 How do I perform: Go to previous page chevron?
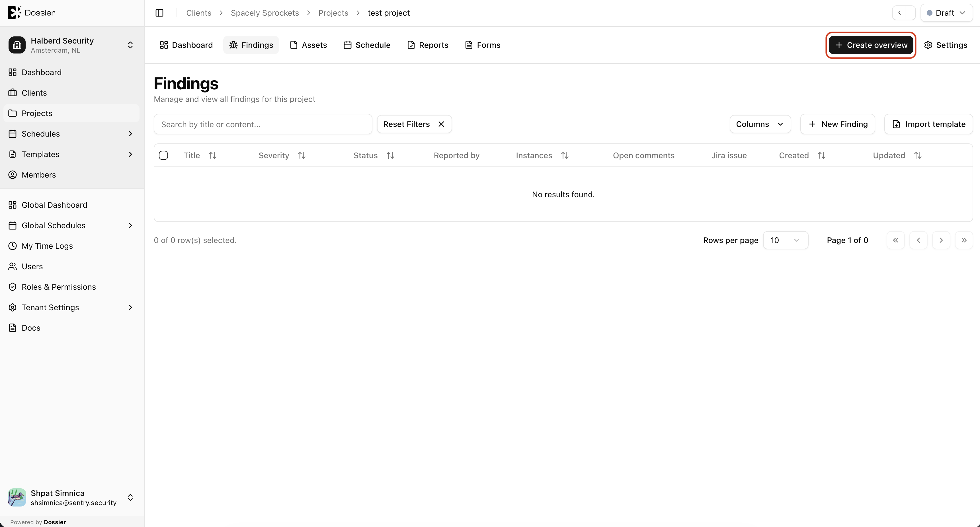[919, 240]
